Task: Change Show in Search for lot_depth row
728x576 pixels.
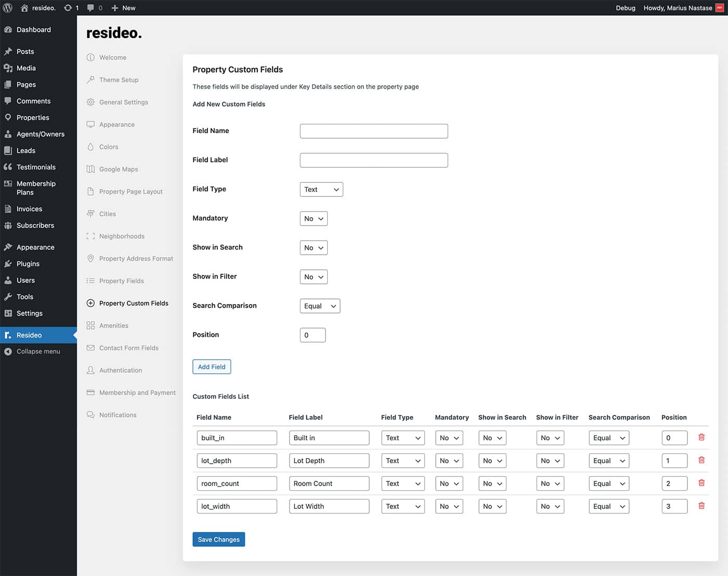Action: click(492, 461)
